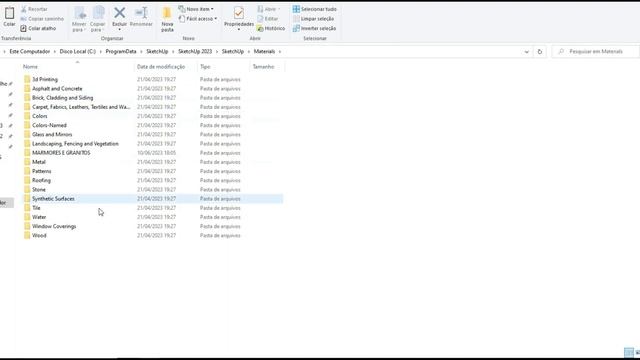Click the refresh button beside address bar
640x360 pixels.
point(540,52)
